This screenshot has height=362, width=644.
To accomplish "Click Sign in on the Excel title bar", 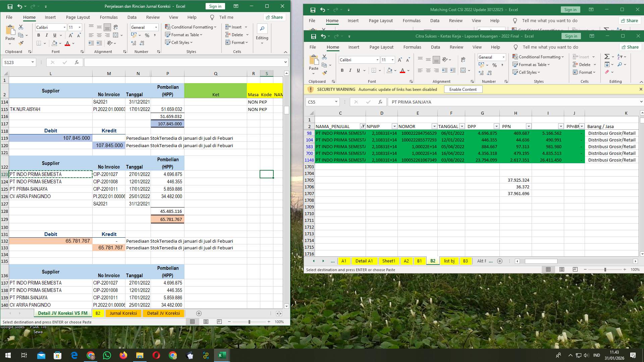I will (x=571, y=36).
